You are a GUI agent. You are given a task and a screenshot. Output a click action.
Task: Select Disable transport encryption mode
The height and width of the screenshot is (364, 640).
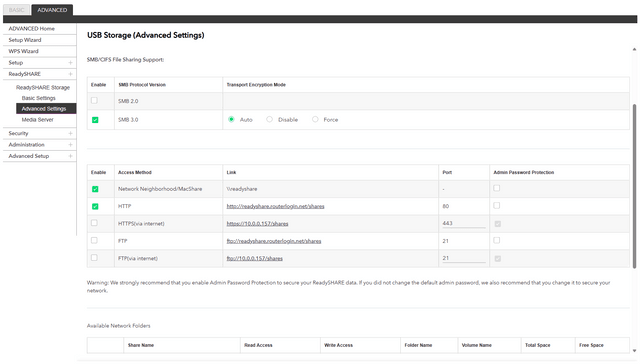pos(269,119)
